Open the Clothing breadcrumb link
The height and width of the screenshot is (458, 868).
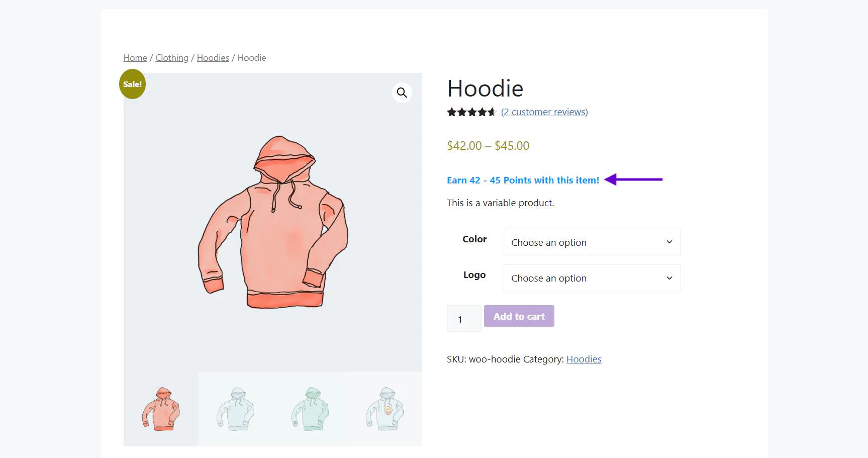[172, 58]
